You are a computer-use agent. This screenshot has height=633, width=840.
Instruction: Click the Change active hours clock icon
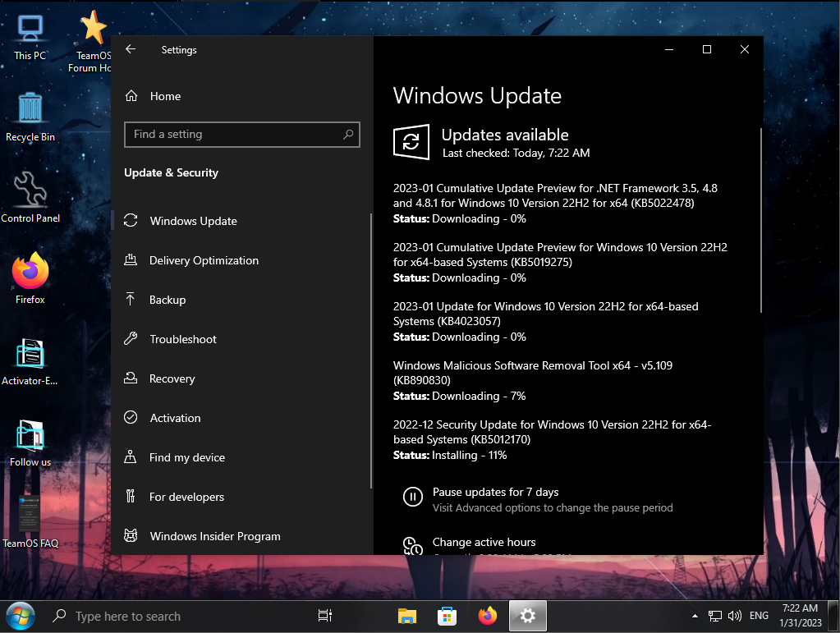[412, 546]
